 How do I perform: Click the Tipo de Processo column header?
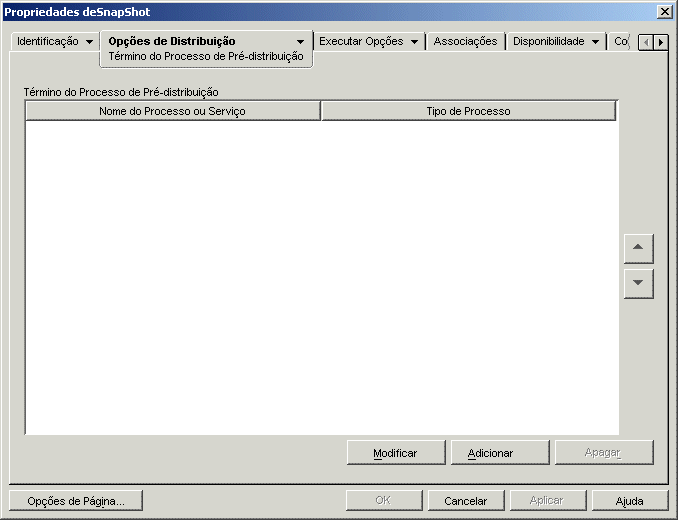[x=468, y=111]
